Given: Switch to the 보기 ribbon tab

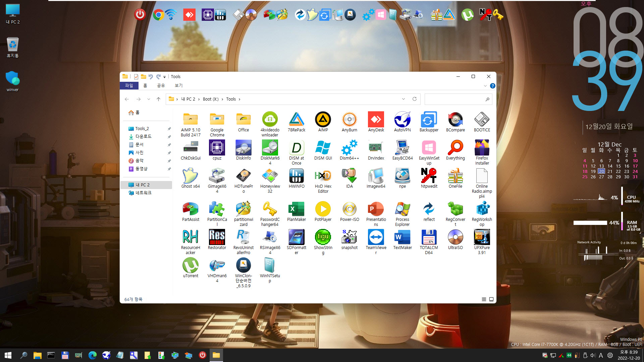Looking at the screenshot, I should [x=179, y=85].
